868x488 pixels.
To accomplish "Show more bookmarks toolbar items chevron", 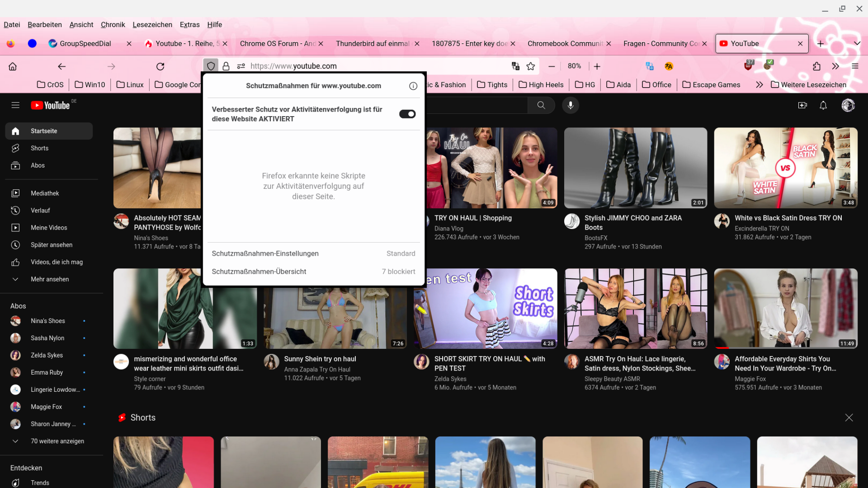I will tap(759, 84).
